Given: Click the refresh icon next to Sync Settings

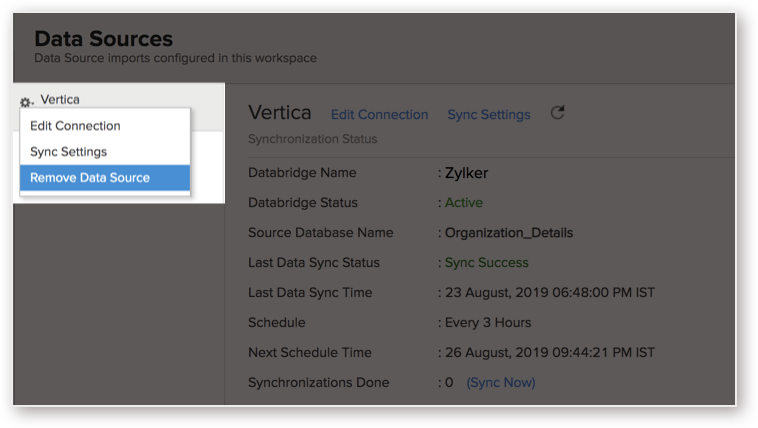Looking at the screenshot, I should 557,113.
